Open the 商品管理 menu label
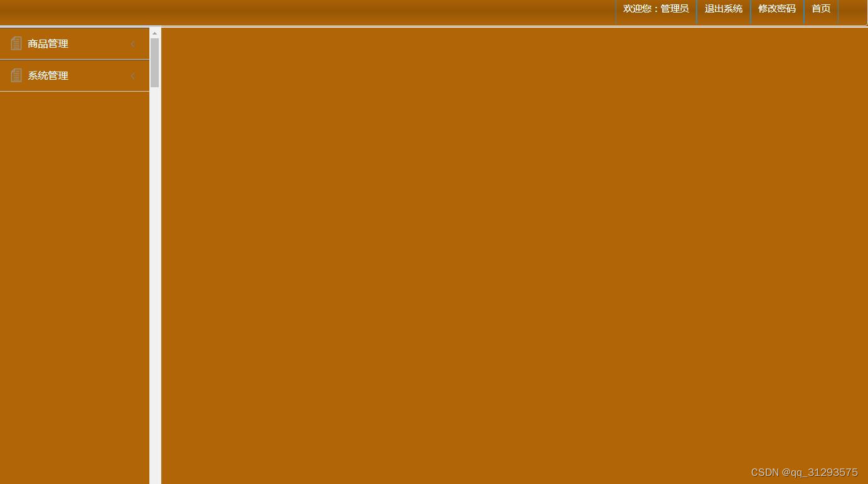Viewport: 868px width, 484px height. coord(48,44)
